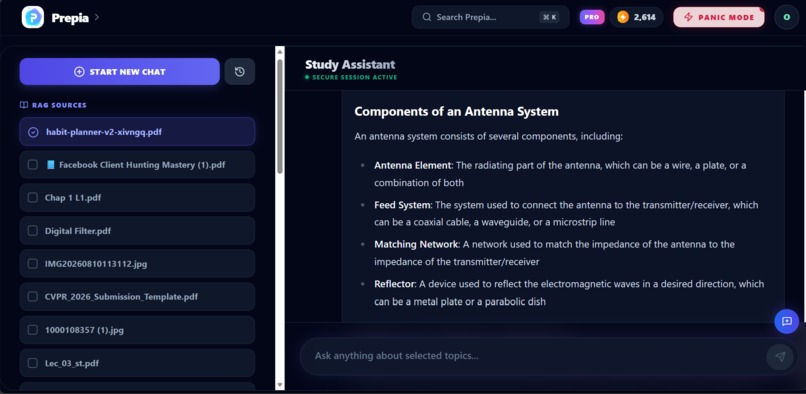Click sidebar scrollbar down arrow

(280, 384)
